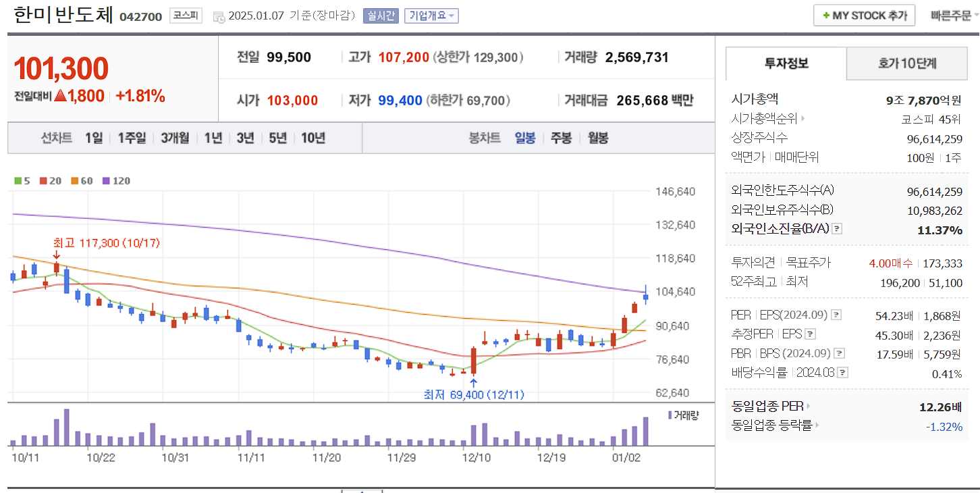Click the clock icon beside the 2025.01.07 date
The width and height of the screenshot is (980, 493).
[x=217, y=15]
